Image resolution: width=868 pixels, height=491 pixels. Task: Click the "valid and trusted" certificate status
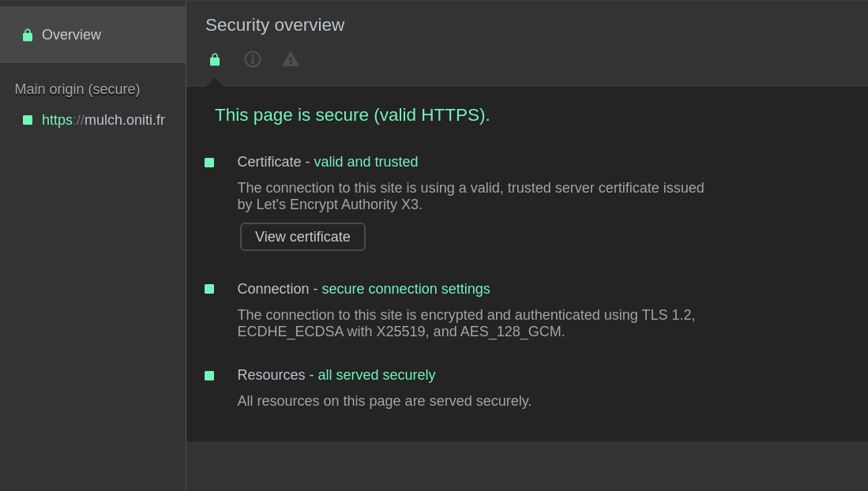coord(366,162)
